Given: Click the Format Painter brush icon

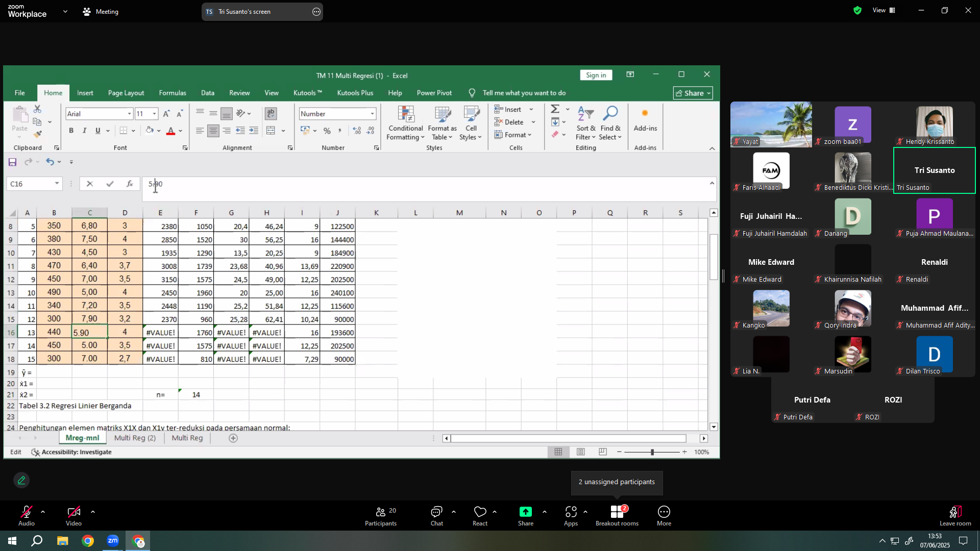Looking at the screenshot, I should 37,135.
